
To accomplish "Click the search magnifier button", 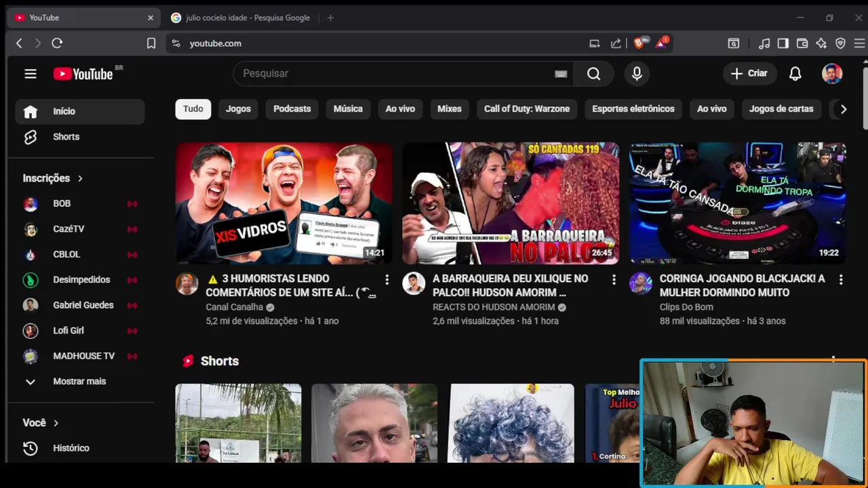I will tap(593, 73).
